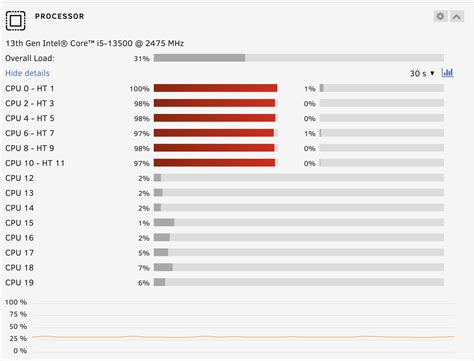Click the PROCESSOR panel title

pos(60,16)
